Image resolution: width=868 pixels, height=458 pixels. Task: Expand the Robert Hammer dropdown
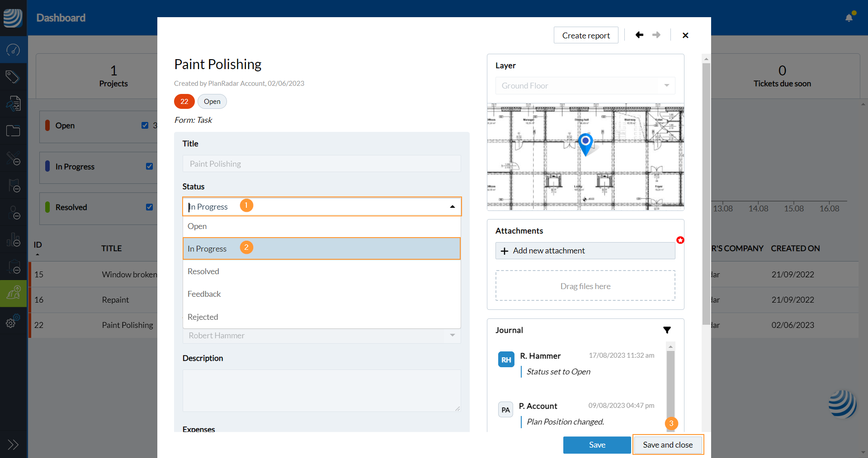[452, 336]
